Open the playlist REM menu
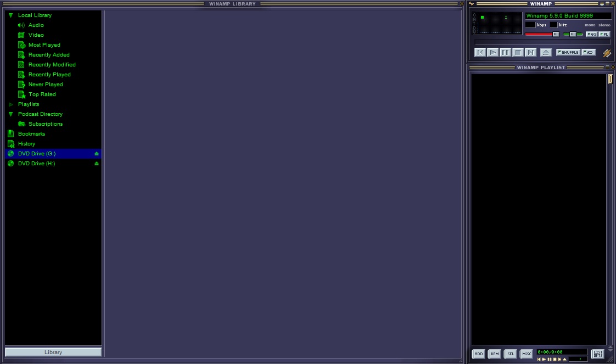The width and height of the screenshot is (616, 364). tap(495, 354)
